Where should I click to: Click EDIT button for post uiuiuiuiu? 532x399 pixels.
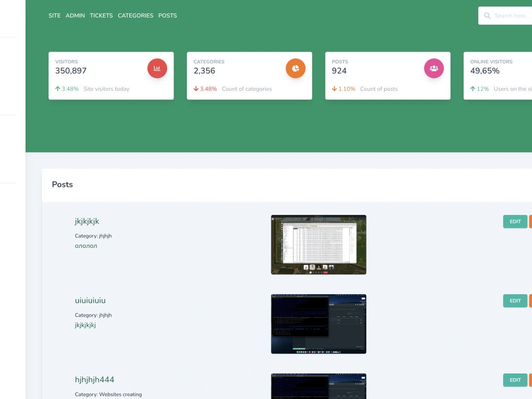click(x=515, y=301)
